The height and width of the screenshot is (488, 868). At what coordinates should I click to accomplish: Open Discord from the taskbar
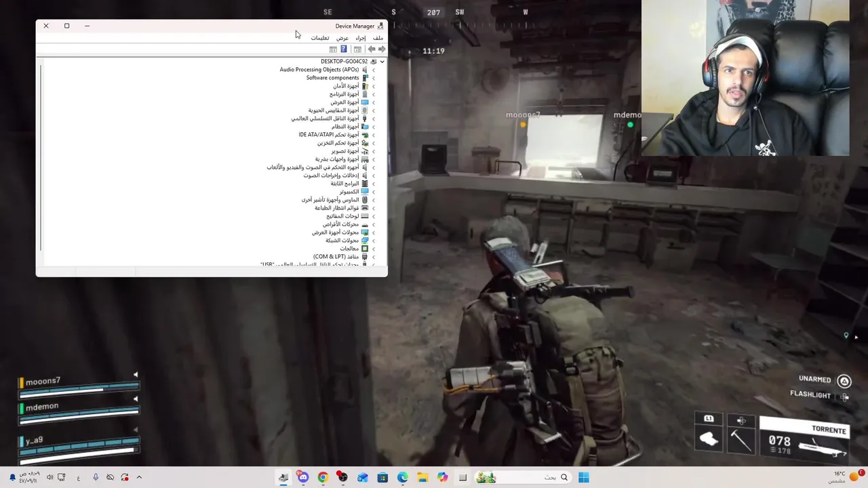click(x=303, y=477)
